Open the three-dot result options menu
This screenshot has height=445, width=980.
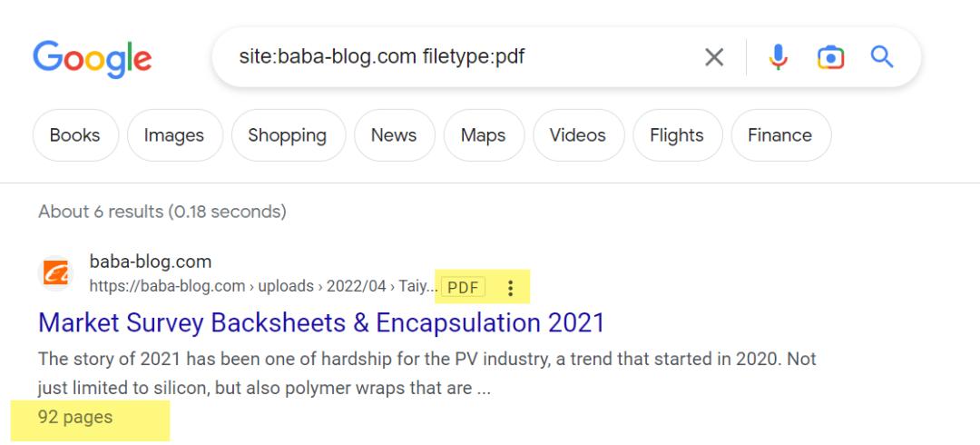(510, 288)
